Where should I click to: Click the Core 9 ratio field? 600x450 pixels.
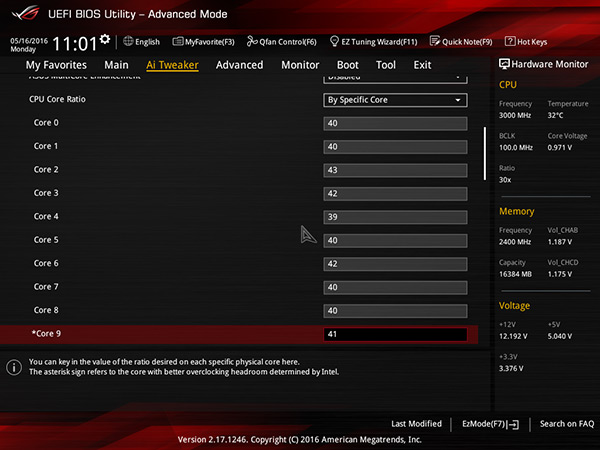click(395, 334)
